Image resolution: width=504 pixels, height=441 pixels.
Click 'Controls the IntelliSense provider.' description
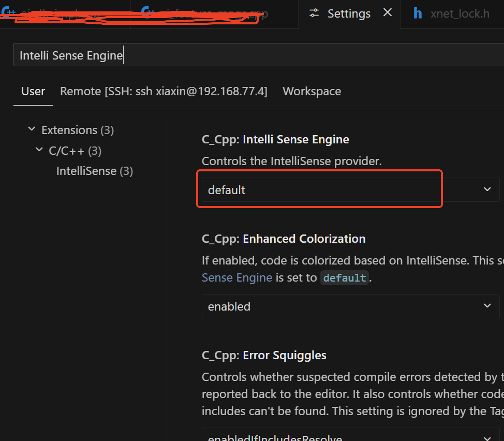[x=291, y=161]
